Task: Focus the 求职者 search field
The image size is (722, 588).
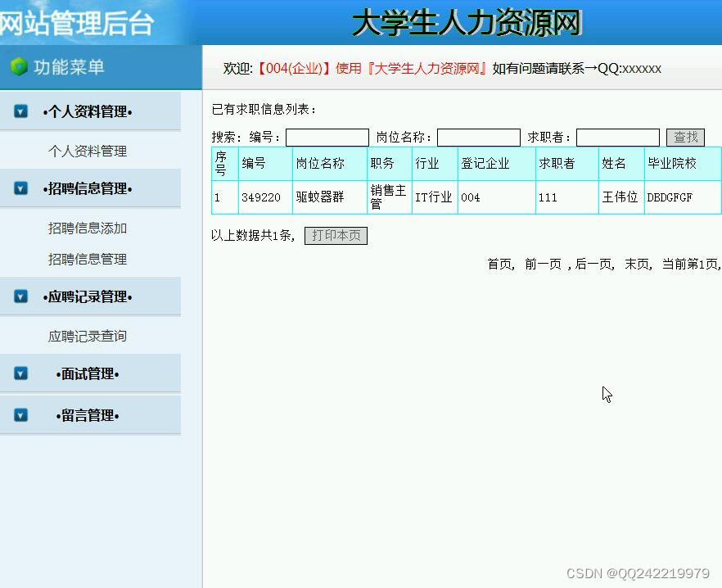Action: tap(618, 138)
